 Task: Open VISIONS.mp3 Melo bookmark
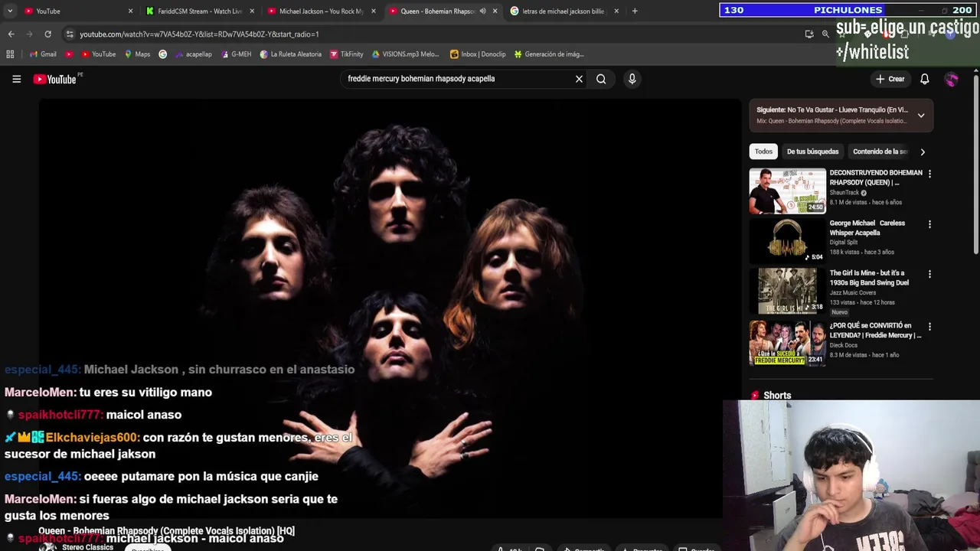click(x=405, y=54)
